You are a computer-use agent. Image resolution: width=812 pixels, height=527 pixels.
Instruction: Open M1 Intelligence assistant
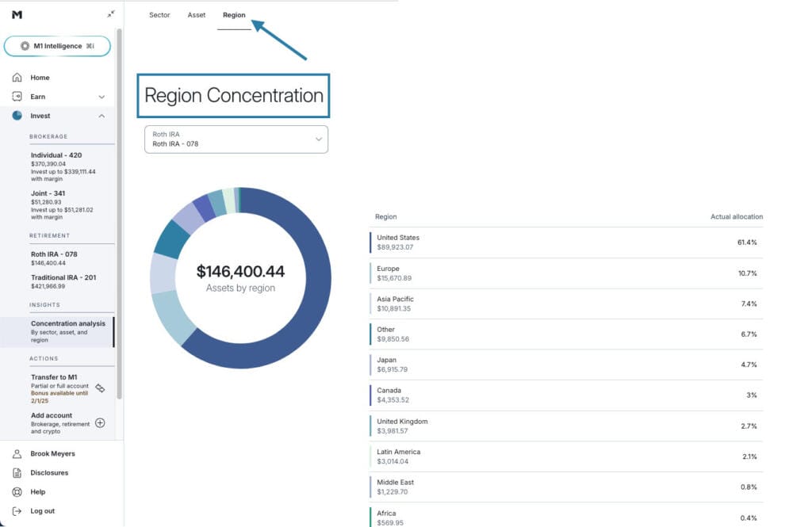click(x=57, y=46)
